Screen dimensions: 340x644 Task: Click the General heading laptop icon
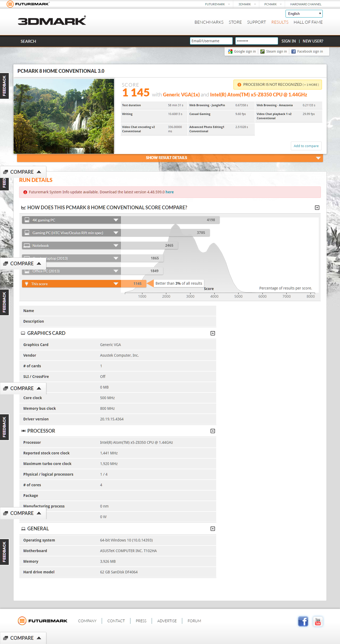(23, 529)
